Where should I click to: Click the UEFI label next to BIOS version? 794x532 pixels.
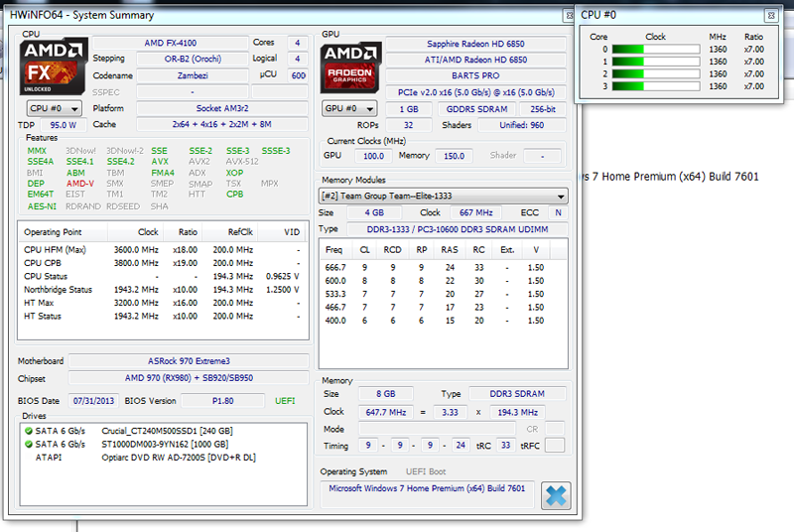click(285, 401)
